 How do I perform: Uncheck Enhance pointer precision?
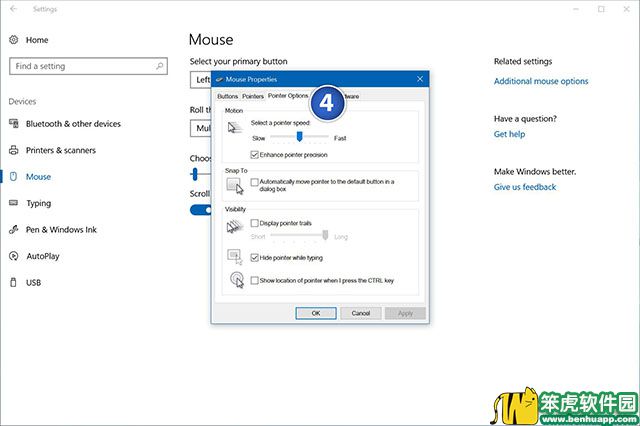pyautogui.click(x=255, y=155)
